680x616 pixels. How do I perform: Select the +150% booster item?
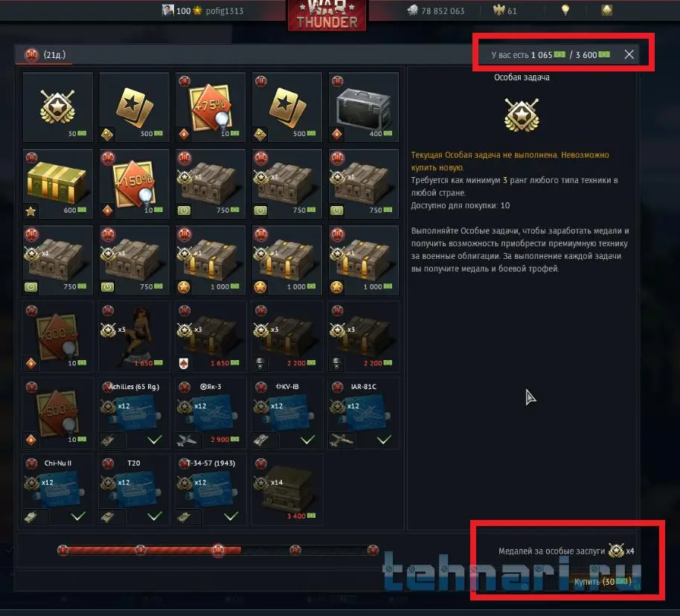point(134,184)
